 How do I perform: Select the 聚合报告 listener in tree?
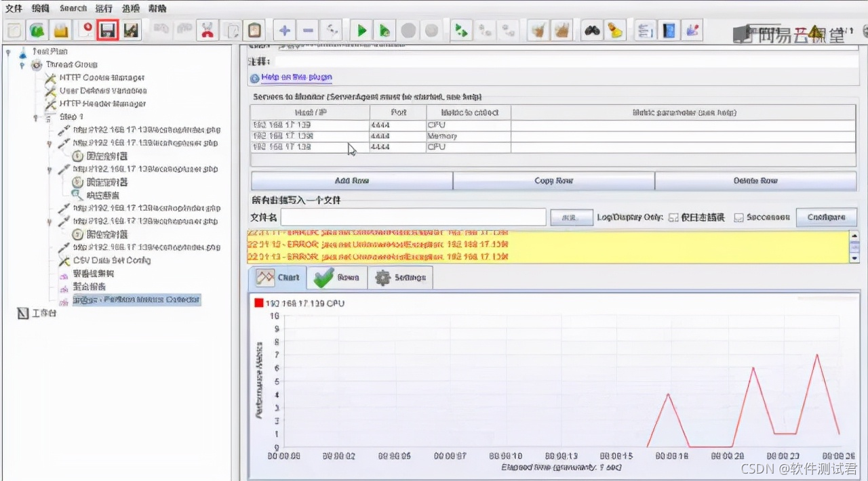[x=90, y=287]
